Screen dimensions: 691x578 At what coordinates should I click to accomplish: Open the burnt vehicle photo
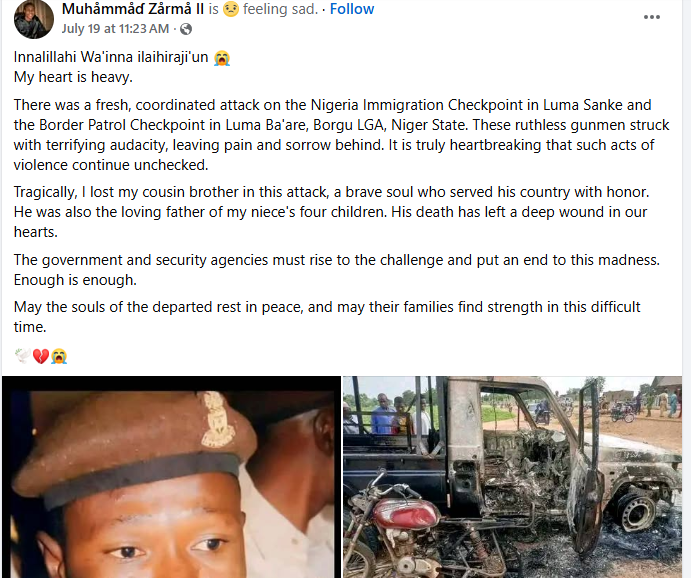516,477
